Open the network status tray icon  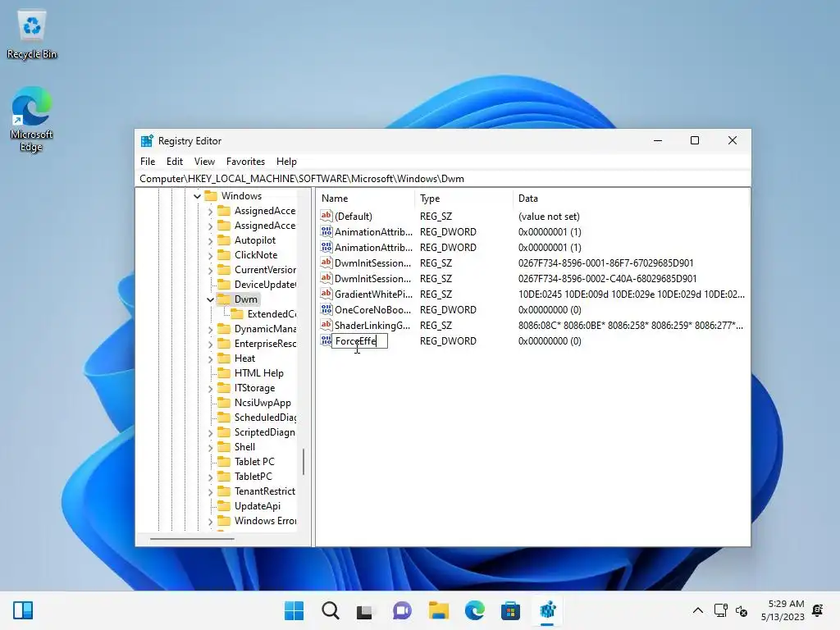pyautogui.click(x=720, y=610)
